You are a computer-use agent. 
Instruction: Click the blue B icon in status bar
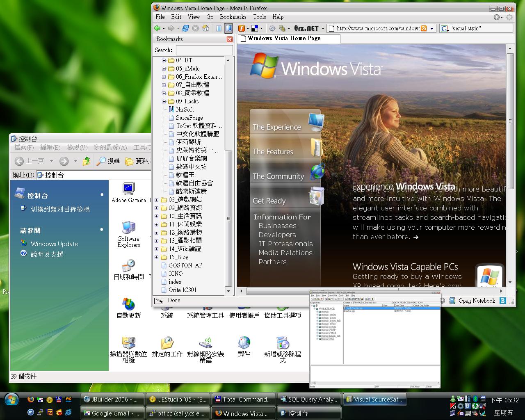[502, 301]
